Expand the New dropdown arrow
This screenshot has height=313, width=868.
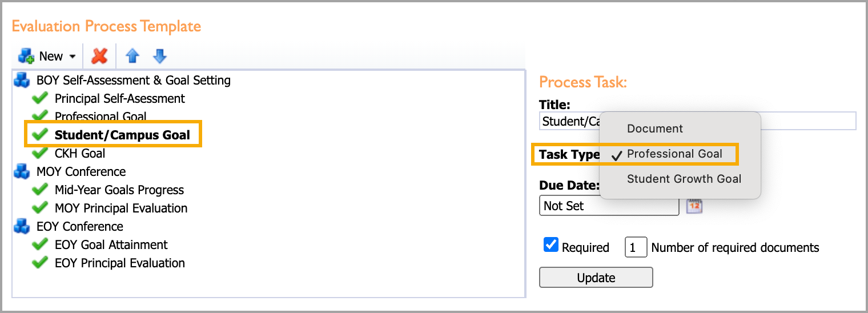(73, 57)
